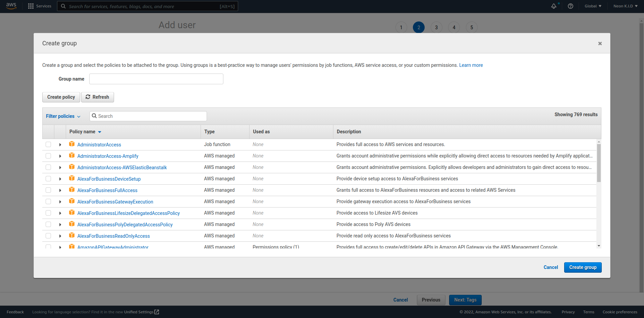Focus the Group name input field
The width and height of the screenshot is (644, 318).
point(156,79)
